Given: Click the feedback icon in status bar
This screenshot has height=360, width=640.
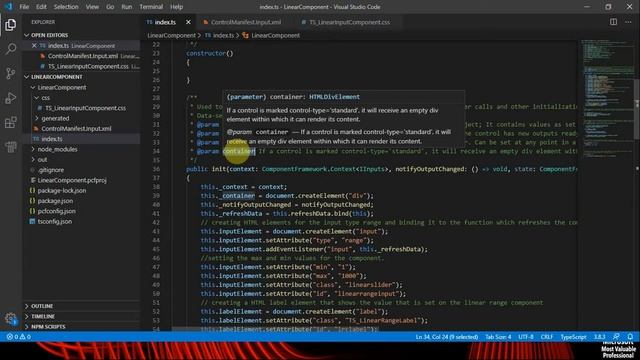Looking at the screenshot, I should [616, 337].
